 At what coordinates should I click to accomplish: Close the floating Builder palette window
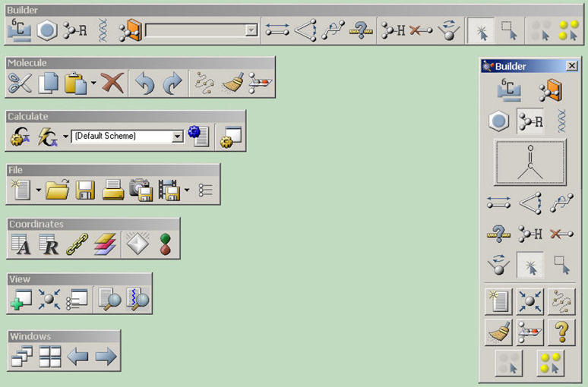click(x=571, y=66)
